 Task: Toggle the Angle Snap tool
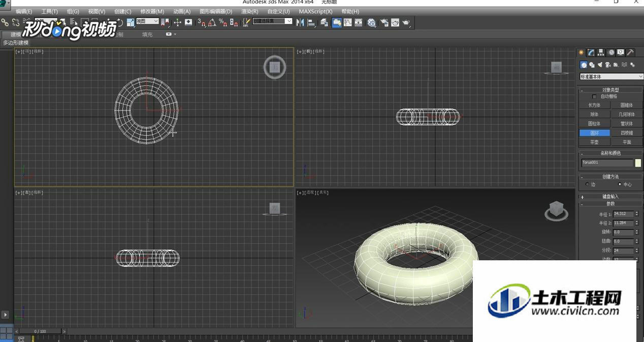click(212, 22)
